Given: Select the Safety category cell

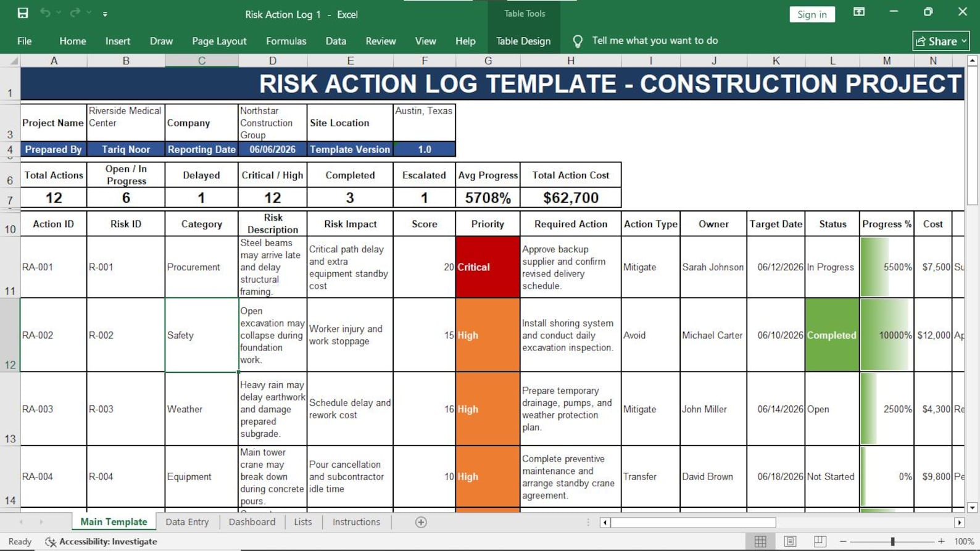Looking at the screenshot, I should pos(201,335).
